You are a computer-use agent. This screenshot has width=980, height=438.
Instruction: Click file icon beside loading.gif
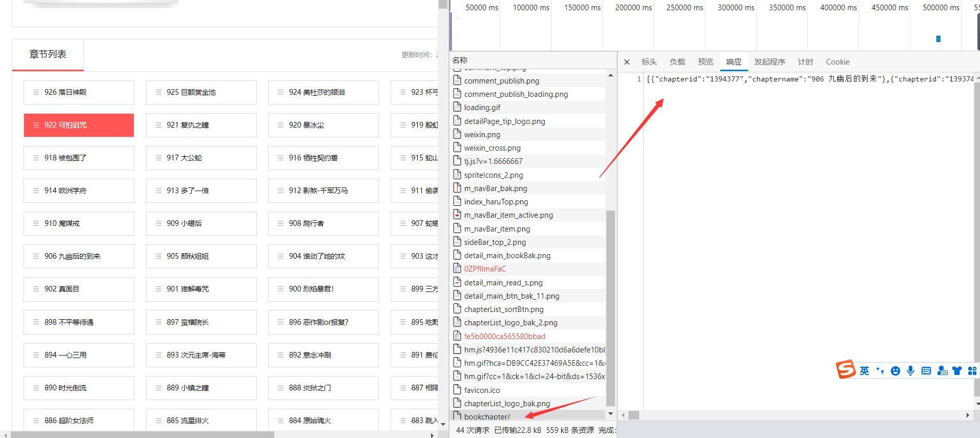[457, 107]
